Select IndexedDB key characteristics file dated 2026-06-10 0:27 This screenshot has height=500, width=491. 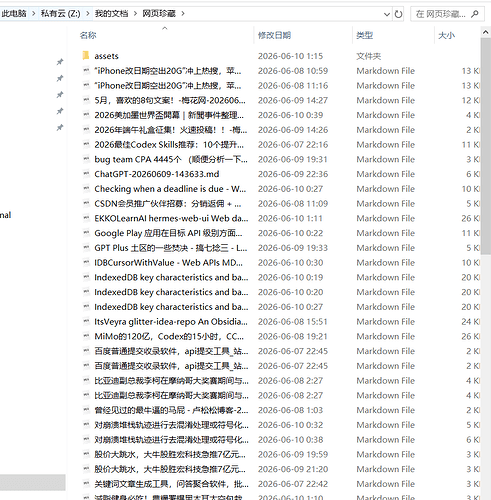tap(171, 307)
